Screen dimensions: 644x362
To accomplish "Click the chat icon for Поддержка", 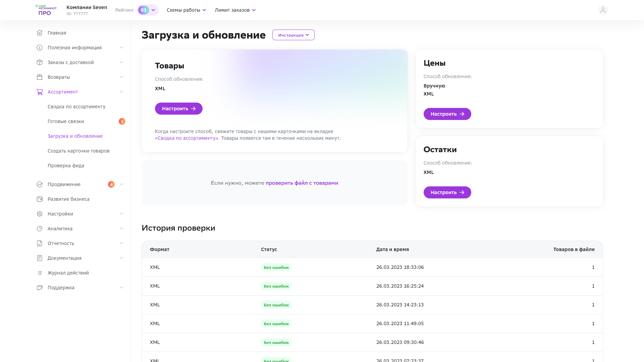I will click(40, 288).
